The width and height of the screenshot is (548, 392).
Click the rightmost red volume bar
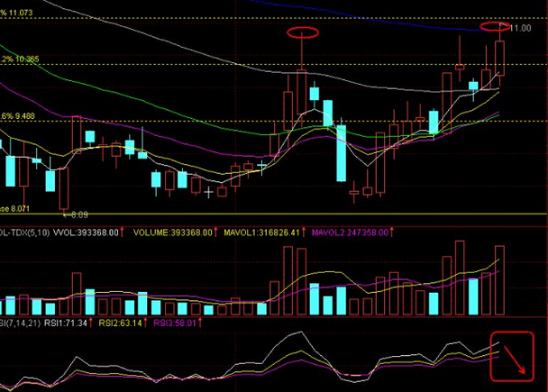(500, 280)
